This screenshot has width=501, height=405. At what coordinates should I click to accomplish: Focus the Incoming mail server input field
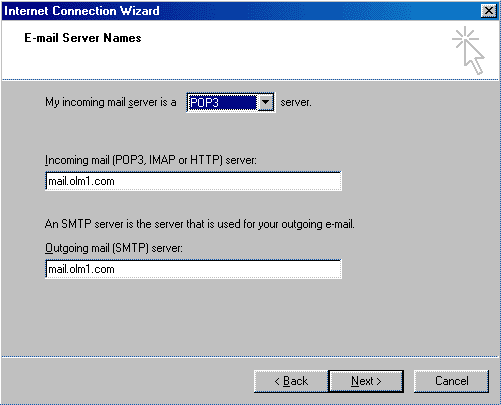point(193,181)
